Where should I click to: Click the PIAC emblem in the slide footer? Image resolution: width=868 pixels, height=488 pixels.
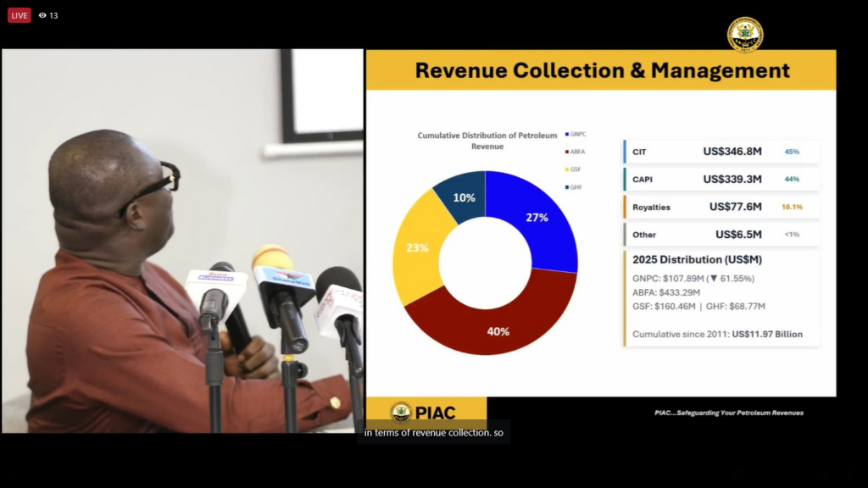click(x=400, y=413)
